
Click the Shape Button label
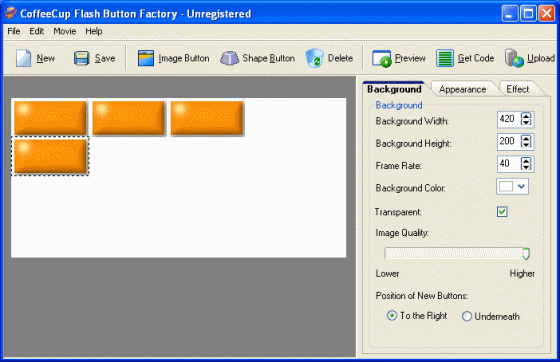[x=269, y=58]
